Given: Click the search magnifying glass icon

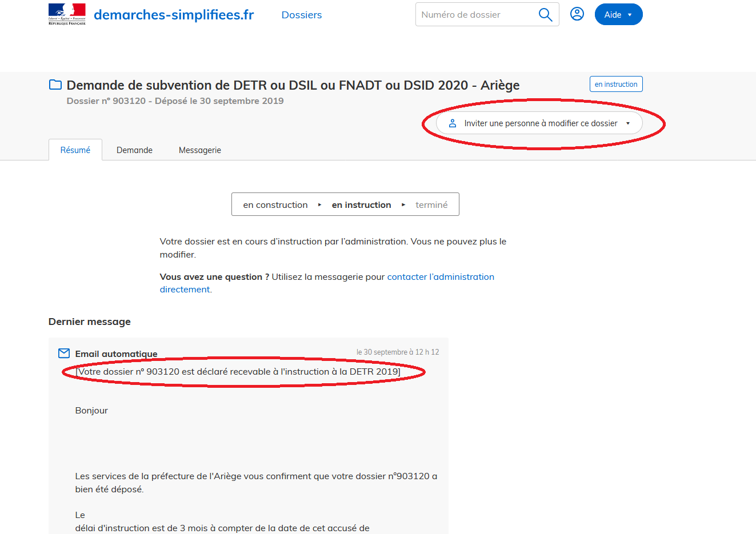Looking at the screenshot, I should (x=545, y=14).
